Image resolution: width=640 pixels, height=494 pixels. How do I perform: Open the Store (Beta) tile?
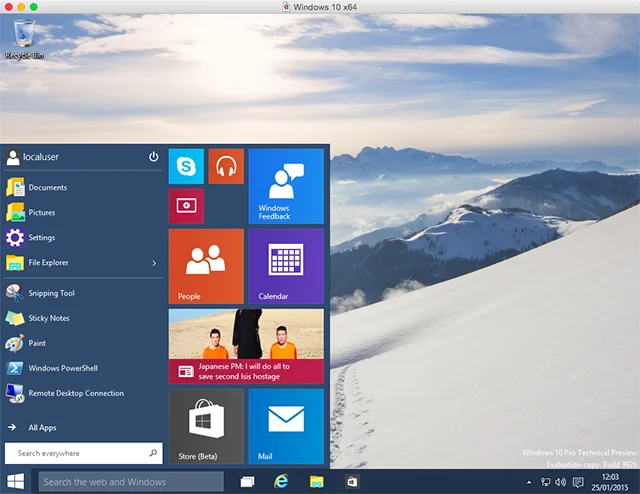pos(206,426)
